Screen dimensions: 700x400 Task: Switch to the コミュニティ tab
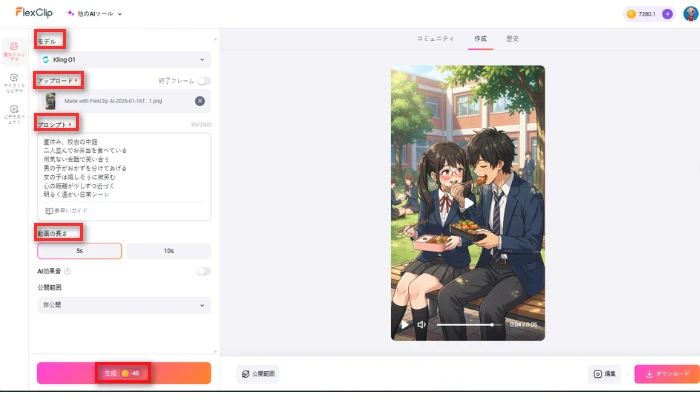pos(435,39)
